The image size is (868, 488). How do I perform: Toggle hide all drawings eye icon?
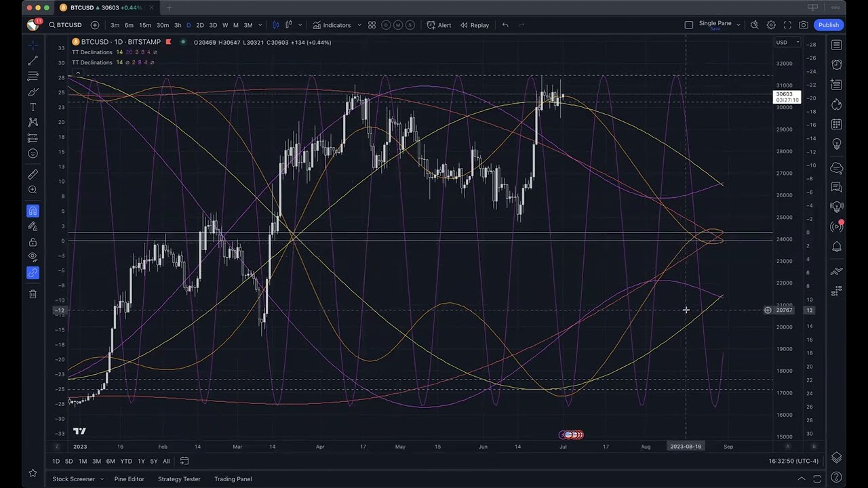pyautogui.click(x=33, y=257)
